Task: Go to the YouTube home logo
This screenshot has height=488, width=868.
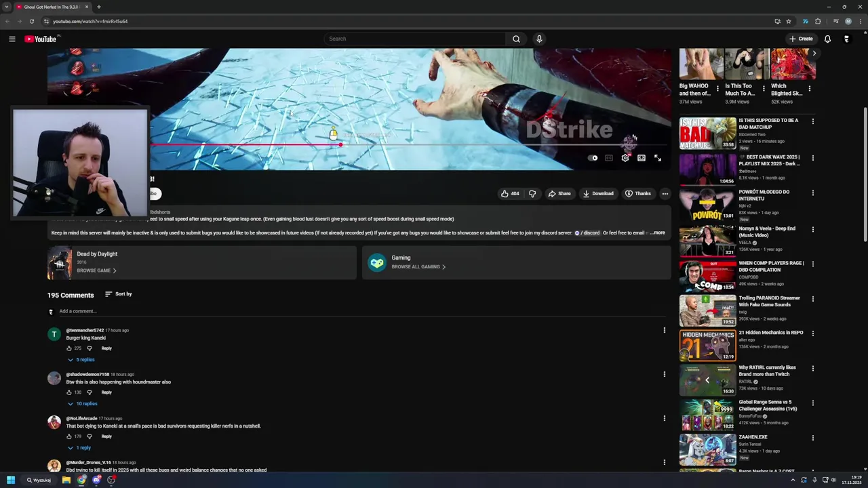Action: coord(41,39)
